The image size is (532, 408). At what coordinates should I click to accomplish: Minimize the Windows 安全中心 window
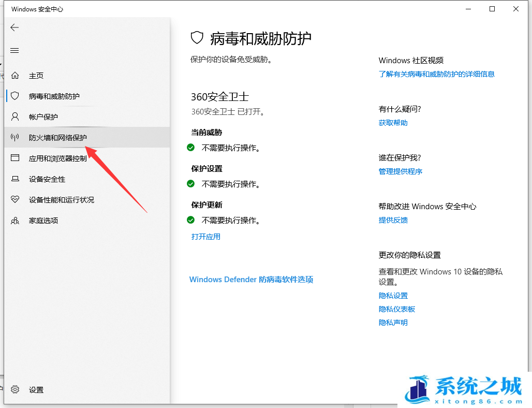point(468,9)
